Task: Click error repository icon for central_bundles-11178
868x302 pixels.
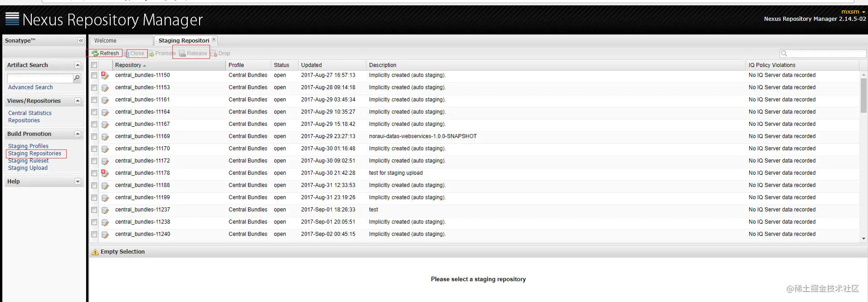Action: (105, 173)
